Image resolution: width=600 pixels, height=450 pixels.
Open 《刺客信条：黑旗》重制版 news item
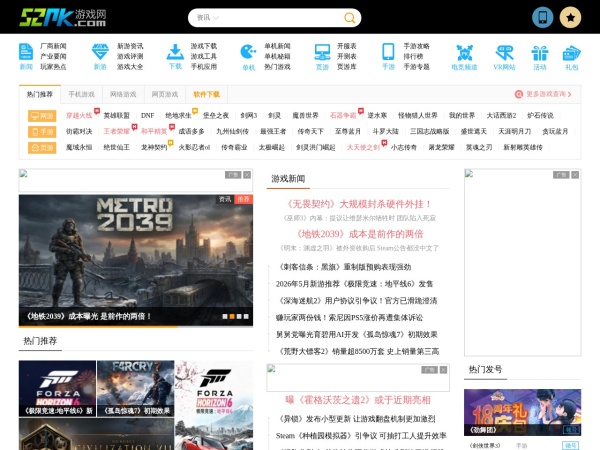click(x=344, y=267)
